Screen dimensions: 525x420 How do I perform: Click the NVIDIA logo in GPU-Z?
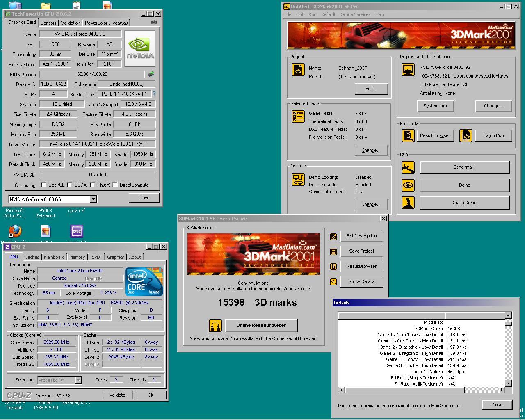click(140, 48)
